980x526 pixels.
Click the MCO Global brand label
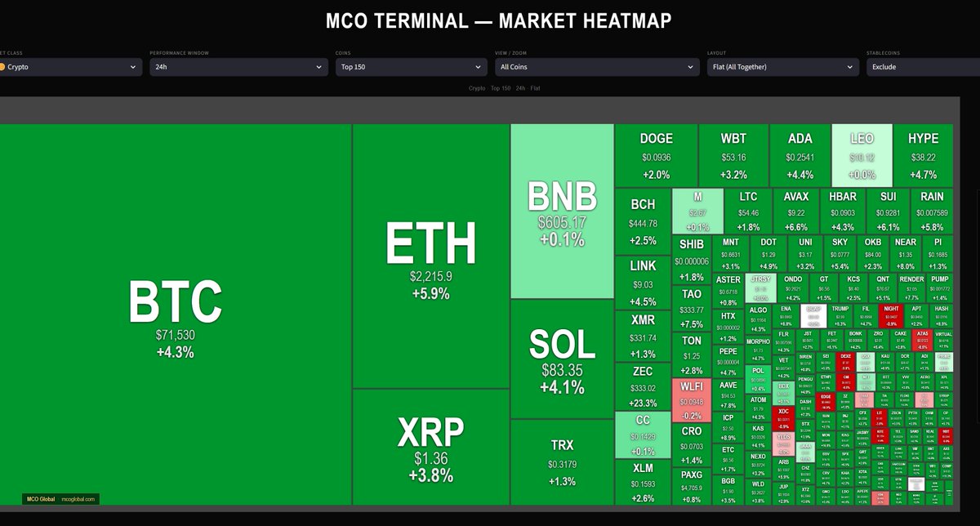[x=40, y=499]
